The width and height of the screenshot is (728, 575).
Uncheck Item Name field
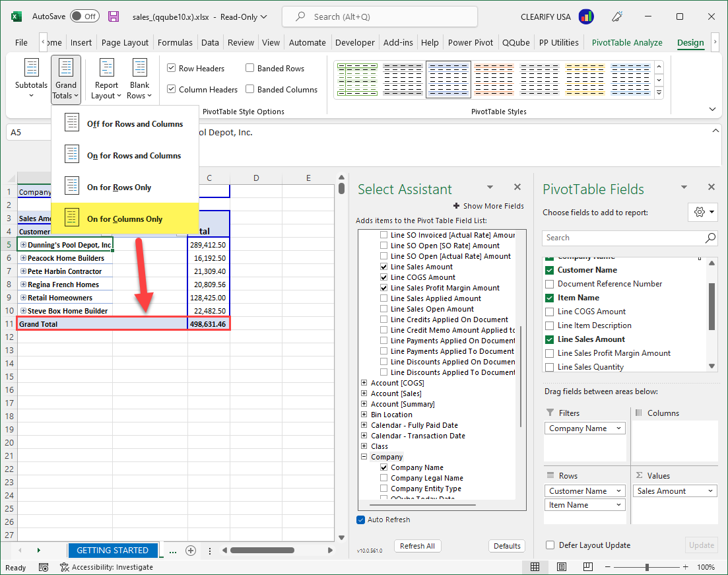click(x=550, y=298)
